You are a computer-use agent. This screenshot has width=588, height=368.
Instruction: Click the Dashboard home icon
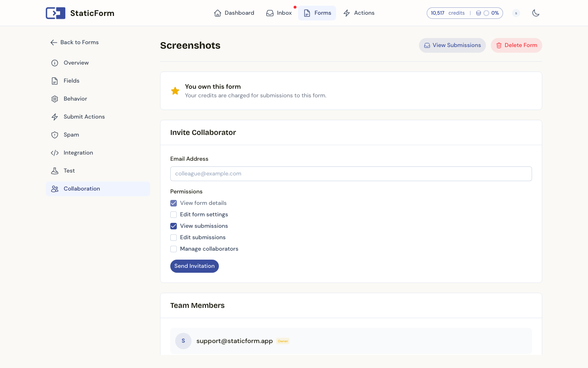(218, 13)
